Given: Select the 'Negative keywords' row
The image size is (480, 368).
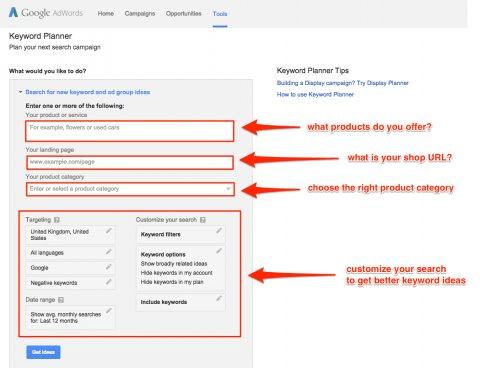Looking at the screenshot, I should coord(70,283).
